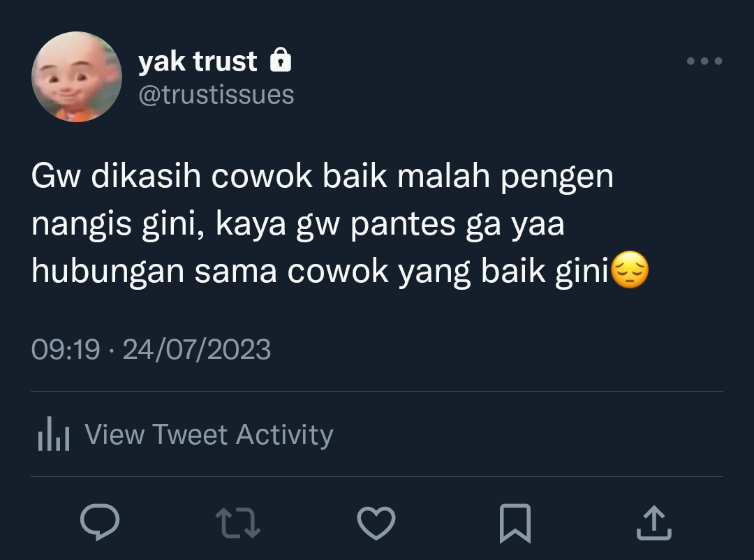Click the tweet line starting 'Gw dikasih cowok'
This screenshot has width=754, height=560.
click(322, 177)
